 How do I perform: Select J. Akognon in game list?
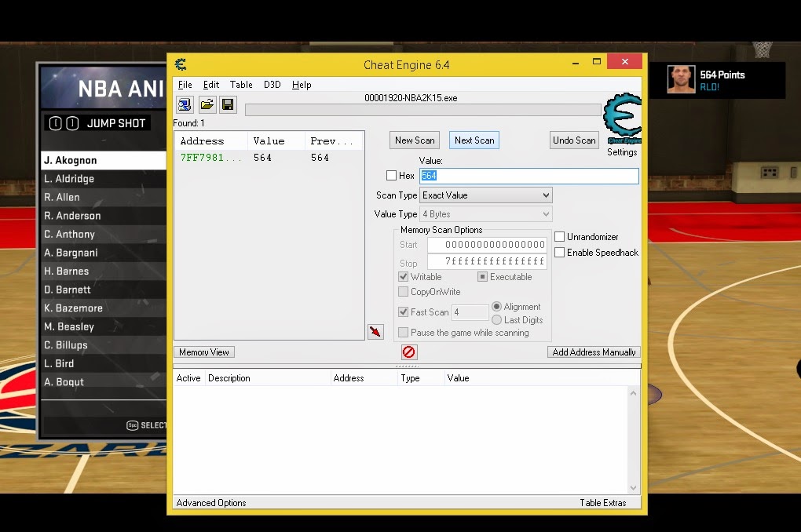104,160
